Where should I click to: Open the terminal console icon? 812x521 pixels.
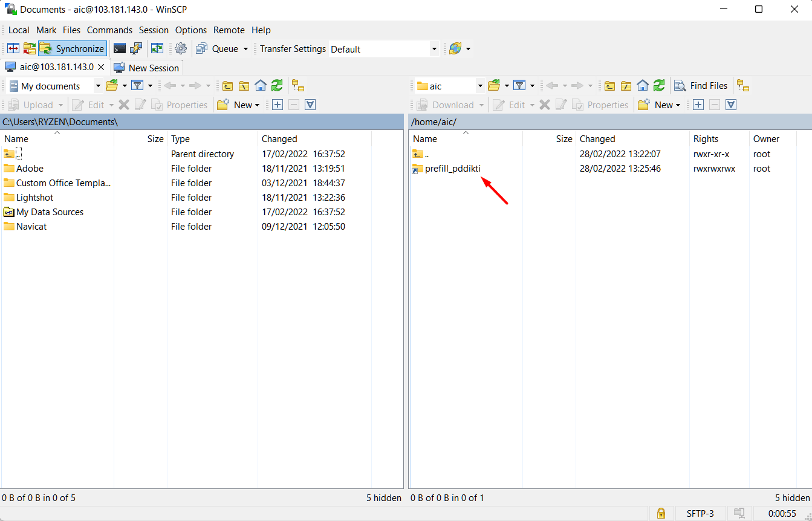click(x=120, y=49)
